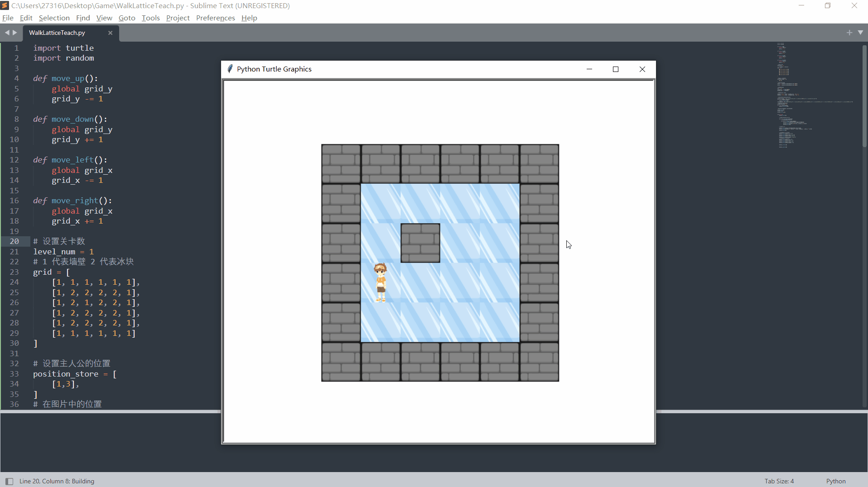Click the status text 'Line 20, Column 8; Building'
The height and width of the screenshot is (487, 868).
click(57, 481)
